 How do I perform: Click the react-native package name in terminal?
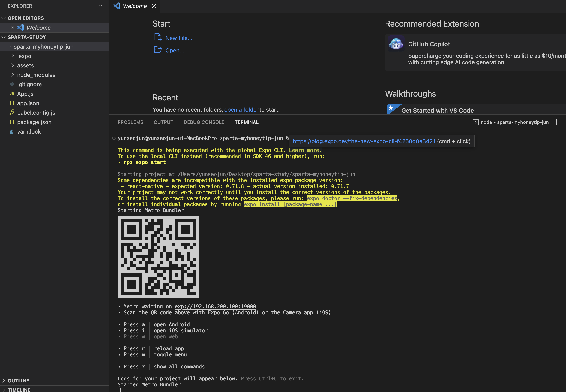coord(145,186)
